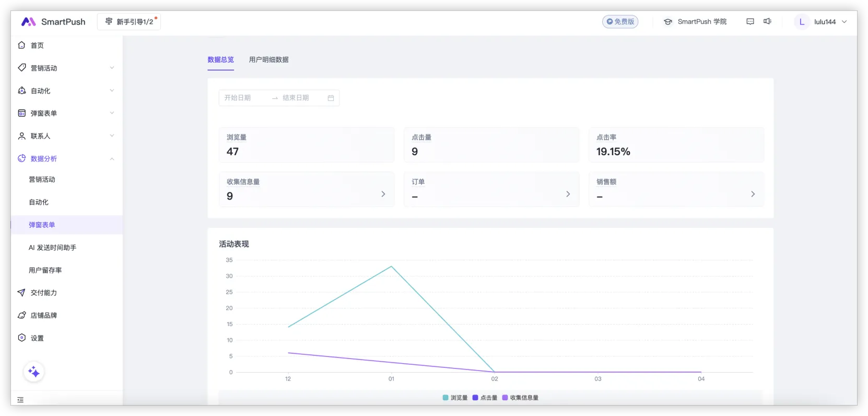Screen dimensions: 868x416
Task: Click the collapse sidebar menu icon
Action: click(20, 400)
